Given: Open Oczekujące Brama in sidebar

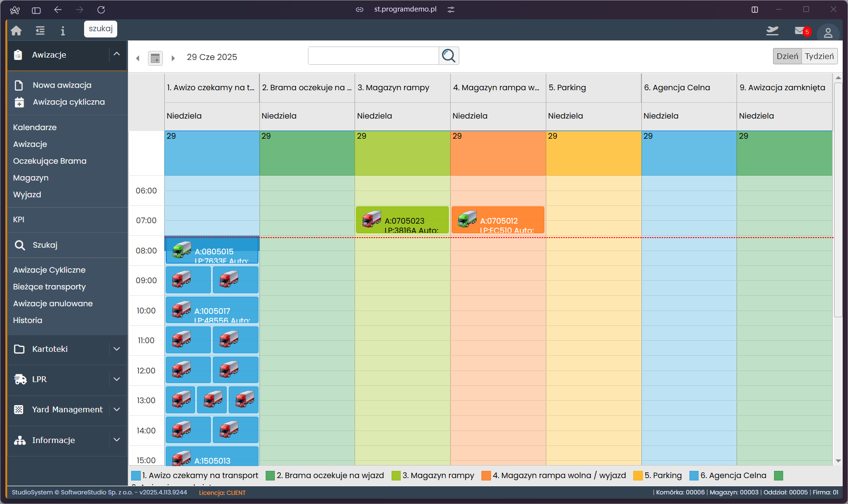Looking at the screenshot, I should [49, 161].
